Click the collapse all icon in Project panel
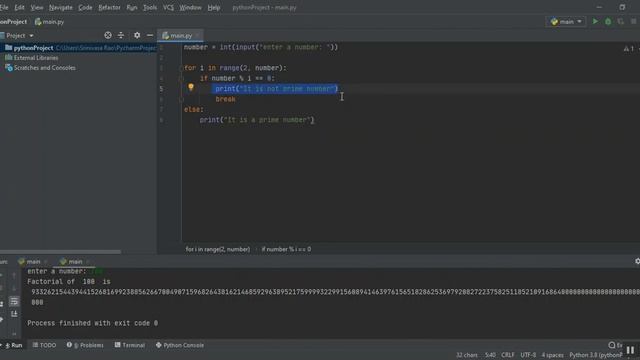The height and width of the screenshot is (360, 640). click(121, 36)
